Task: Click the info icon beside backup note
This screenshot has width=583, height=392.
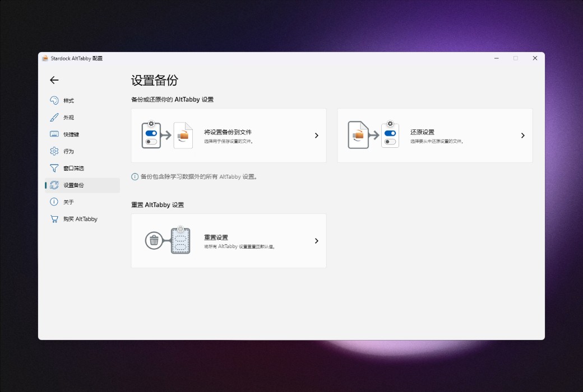Action: coord(135,177)
